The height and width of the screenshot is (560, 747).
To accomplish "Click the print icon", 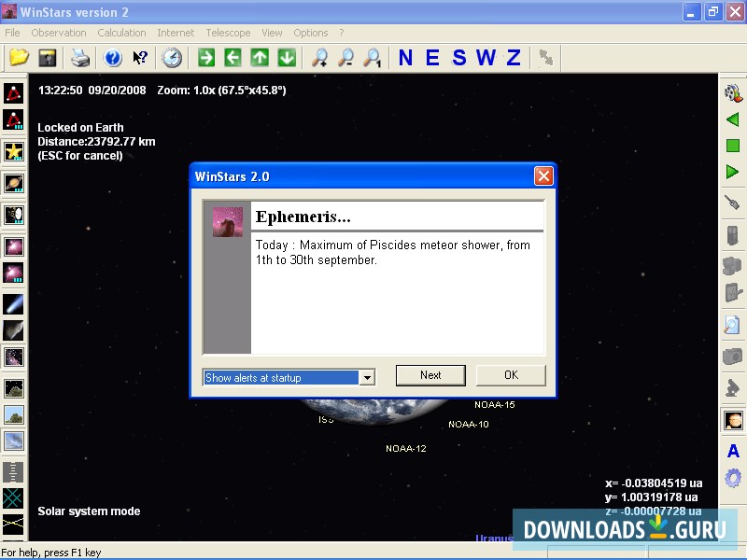I will (x=79, y=57).
